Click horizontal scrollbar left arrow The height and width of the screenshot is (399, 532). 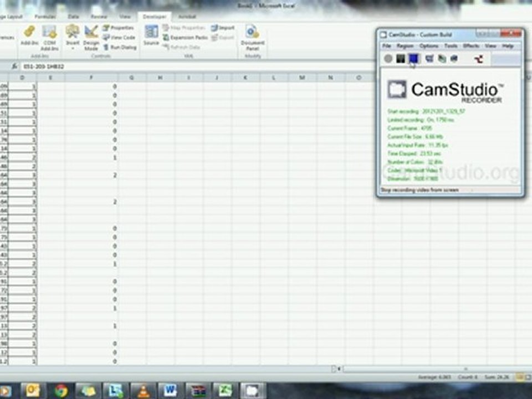pyautogui.click(x=339, y=369)
